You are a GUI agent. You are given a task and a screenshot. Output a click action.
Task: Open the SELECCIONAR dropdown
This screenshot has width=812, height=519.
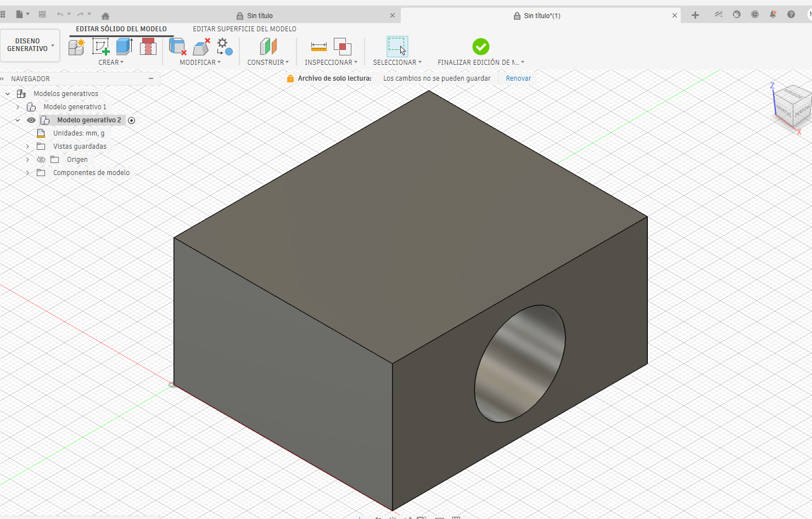pyautogui.click(x=397, y=63)
